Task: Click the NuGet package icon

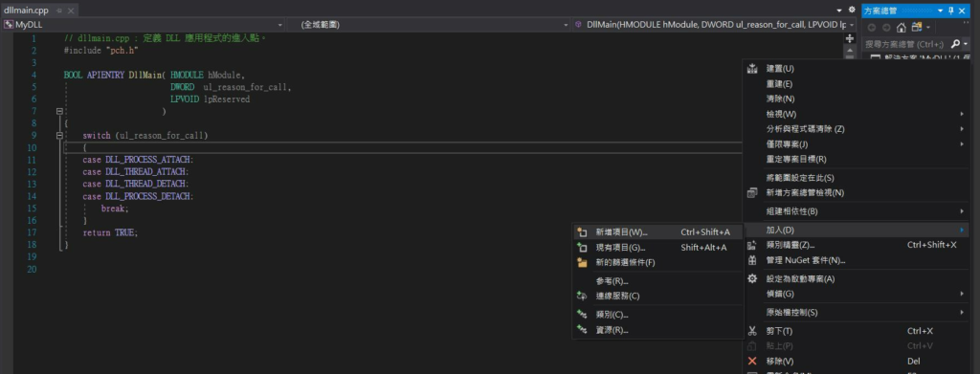Action: pyautogui.click(x=752, y=260)
